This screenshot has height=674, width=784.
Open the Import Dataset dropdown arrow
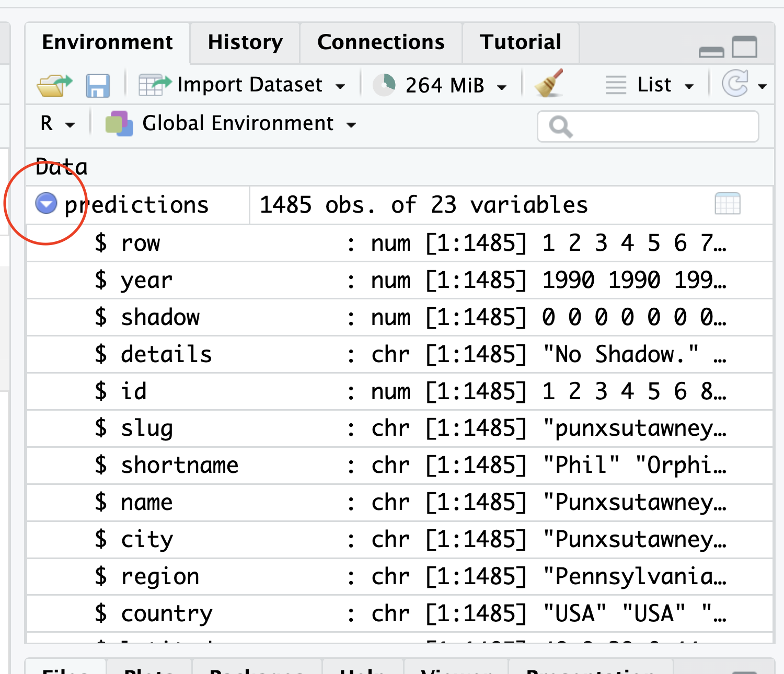(340, 86)
